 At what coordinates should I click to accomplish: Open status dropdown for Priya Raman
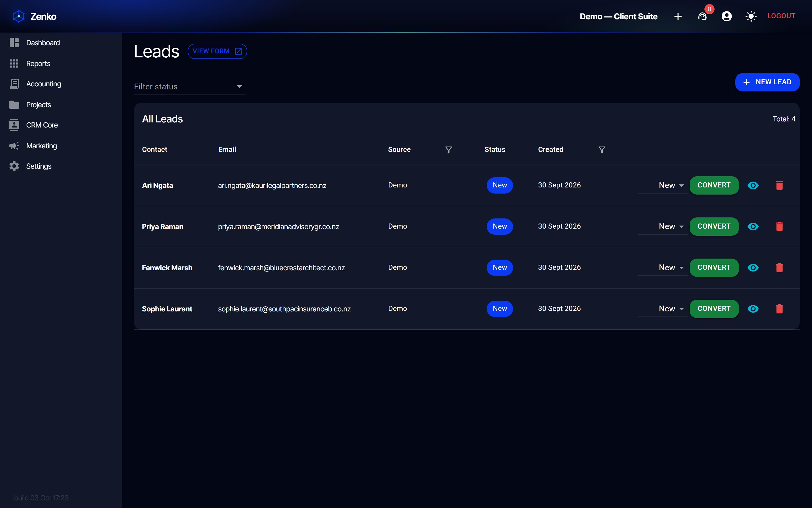(x=662, y=227)
